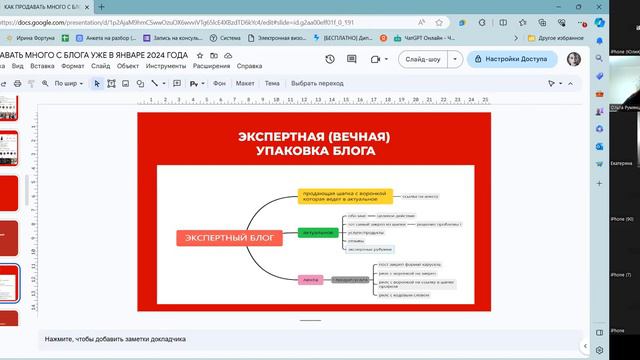640x360 pixels.
Task: Expand the pointer mode dropdown arrow
Action: click(x=560, y=84)
